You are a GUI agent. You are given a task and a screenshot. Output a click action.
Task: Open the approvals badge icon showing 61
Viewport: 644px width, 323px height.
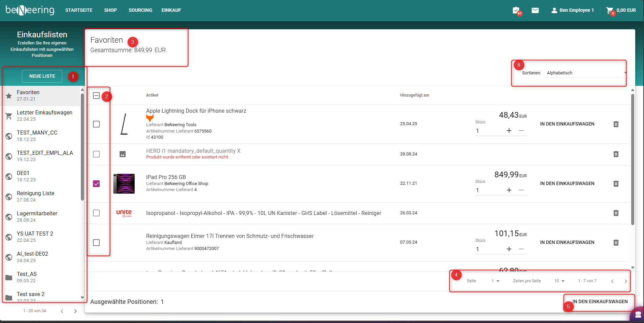516,10
